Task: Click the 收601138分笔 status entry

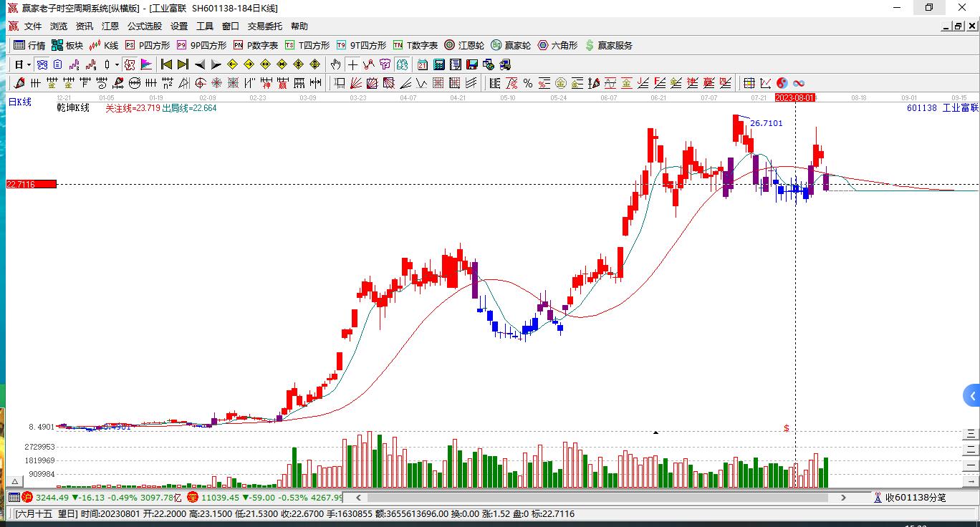Action: [x=909, y=497]
